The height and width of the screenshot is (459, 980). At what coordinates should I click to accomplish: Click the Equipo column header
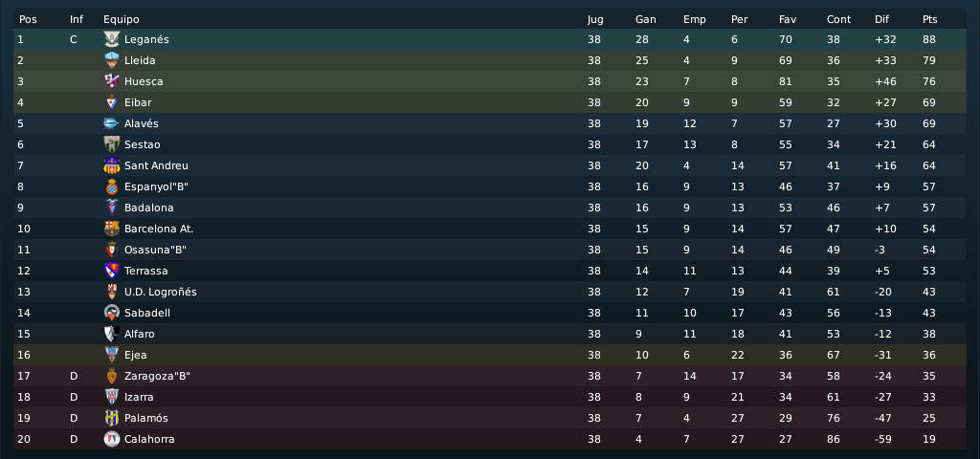coord(122,19)
